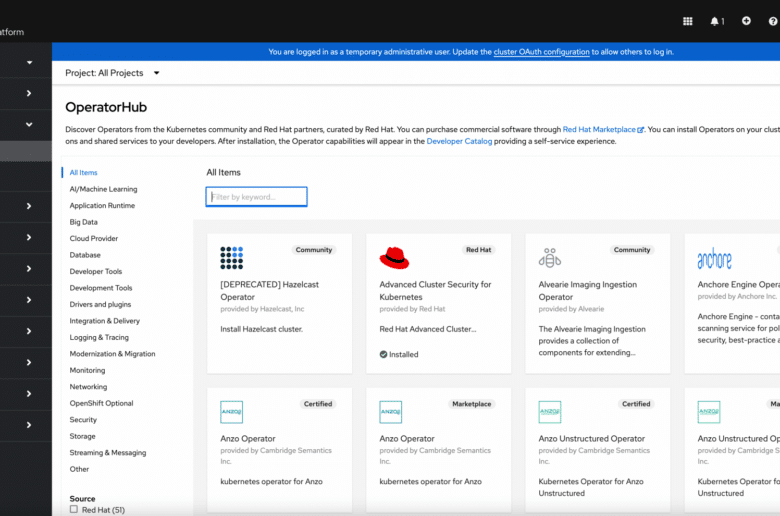Expand sidebar chevron level with Application Runtime
Viewport: 780px width, 516px height.
click(29, 206)
